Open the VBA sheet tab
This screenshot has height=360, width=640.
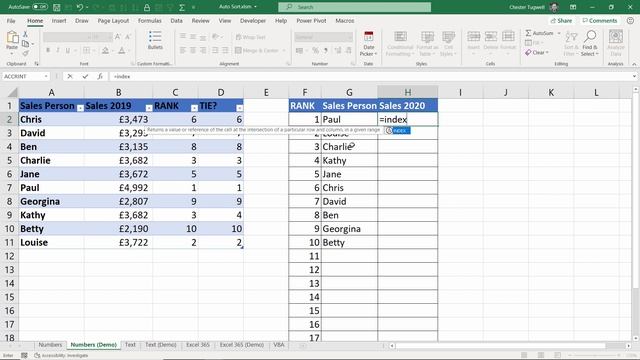pyautogui.click(x=279, y=345)
